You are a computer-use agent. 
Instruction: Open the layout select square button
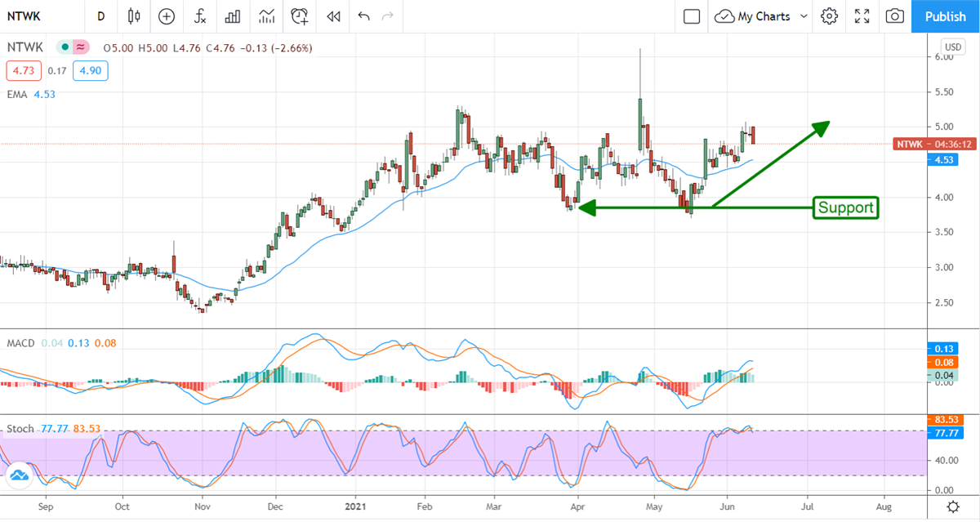pyautogui.click(x=692, y=16)
